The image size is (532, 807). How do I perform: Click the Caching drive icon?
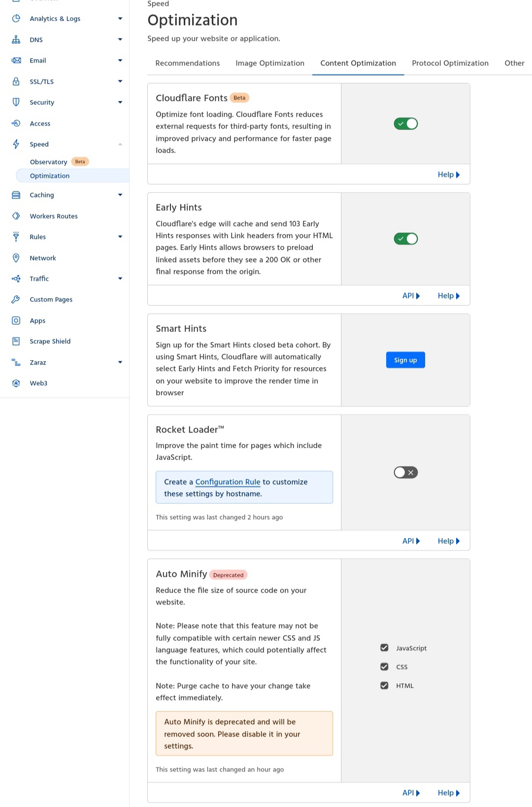pyautogui.click(x=16, y=195)
